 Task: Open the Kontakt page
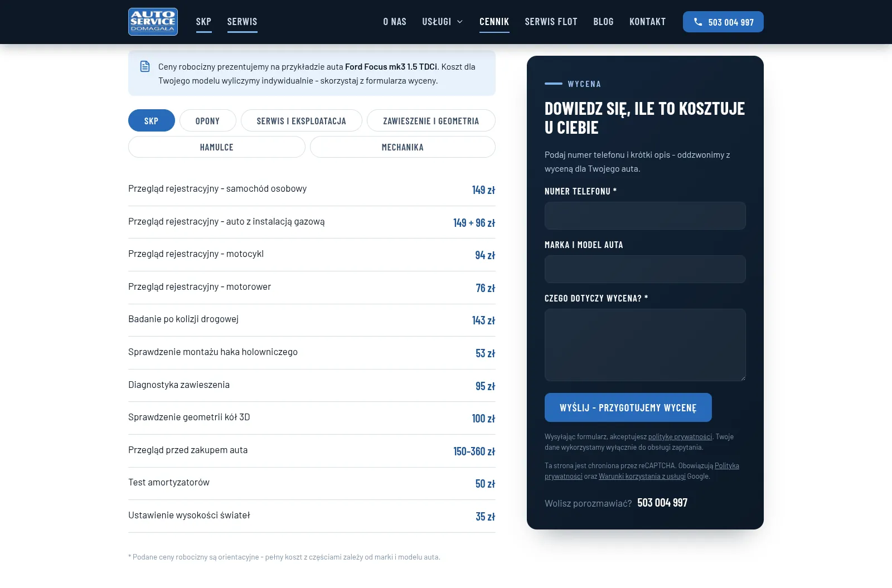point(647,22)
